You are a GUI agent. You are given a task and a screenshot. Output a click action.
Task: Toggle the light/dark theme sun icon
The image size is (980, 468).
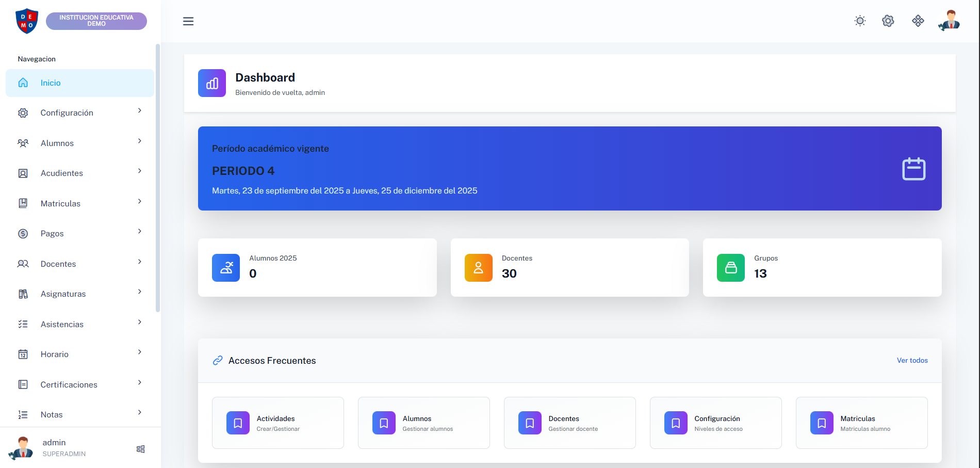coord(860,21)
